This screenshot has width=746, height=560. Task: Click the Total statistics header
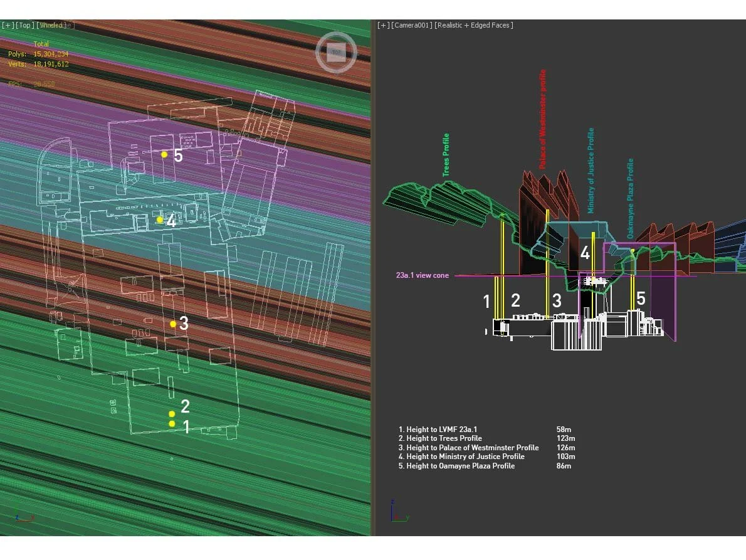[x=41, y=44]
